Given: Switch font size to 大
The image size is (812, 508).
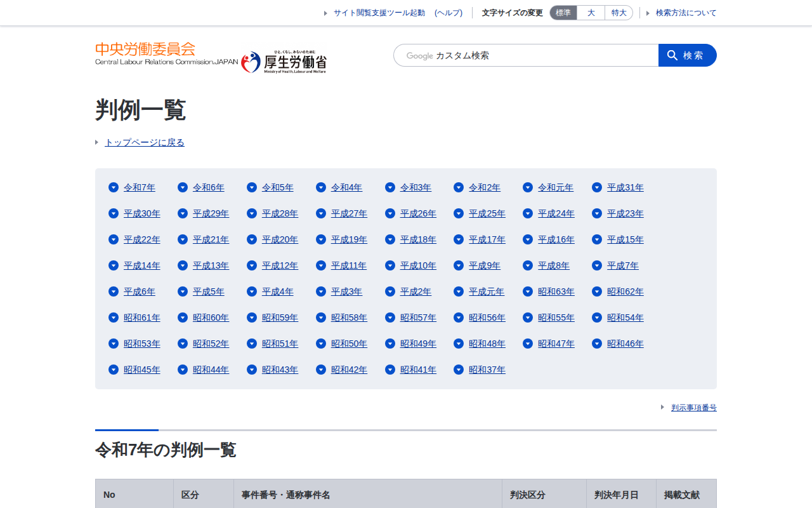Looking at the screenshot, I should coord(591,13).
